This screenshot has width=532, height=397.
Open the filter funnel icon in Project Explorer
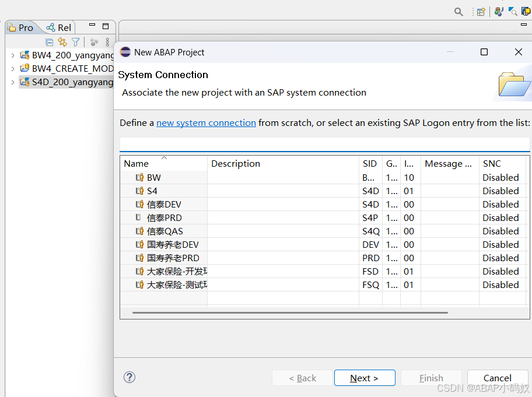pos(76,42)
